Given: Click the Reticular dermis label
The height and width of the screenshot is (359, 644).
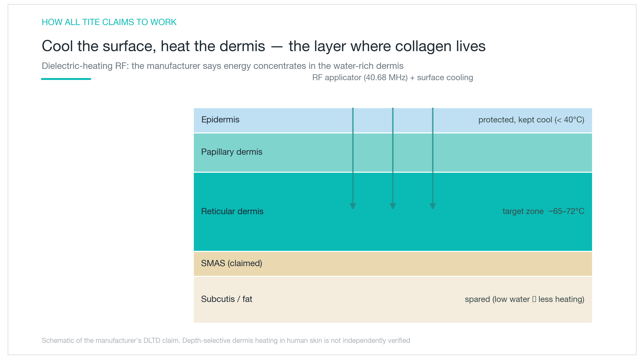Looking at the screenshot, I should point(232,211).
